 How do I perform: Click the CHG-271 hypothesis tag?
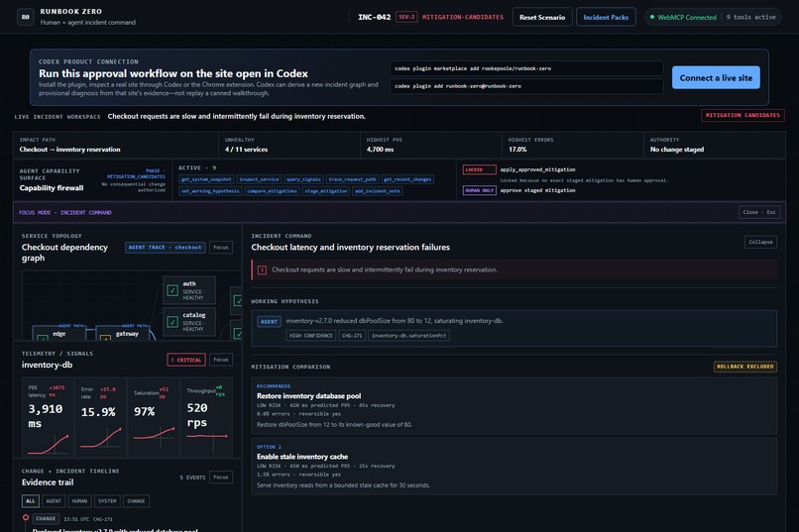click(x=352, y=336)
